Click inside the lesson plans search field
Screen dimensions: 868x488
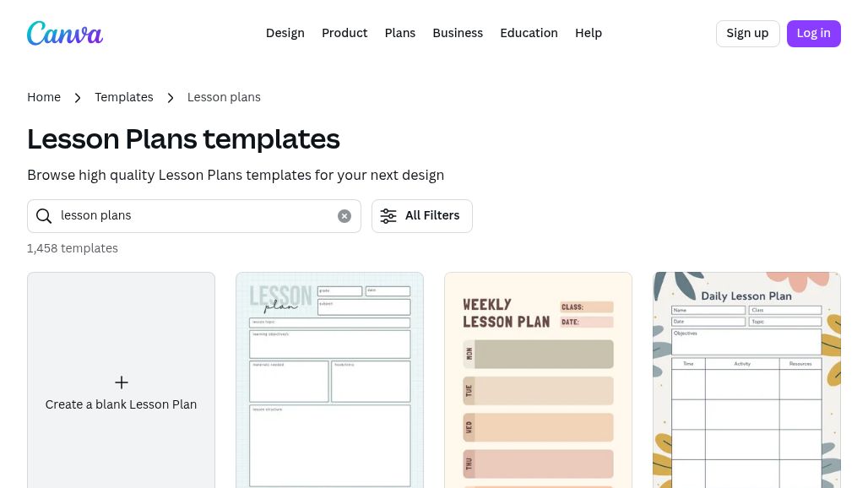193,216
